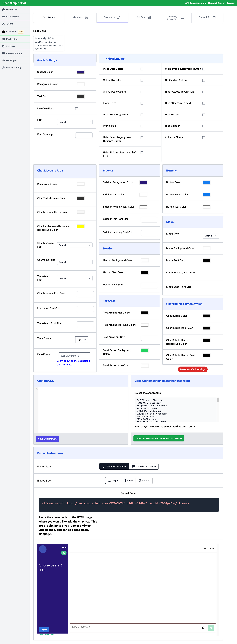Click the Moderators scale icon

click(x=4, y=39)
